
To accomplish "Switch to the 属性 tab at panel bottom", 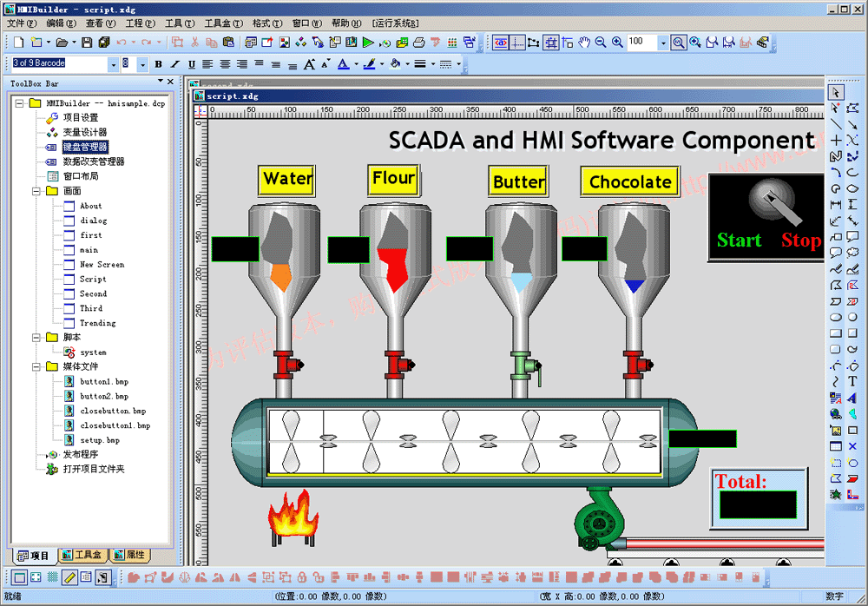I will click(x=129, y=556).
